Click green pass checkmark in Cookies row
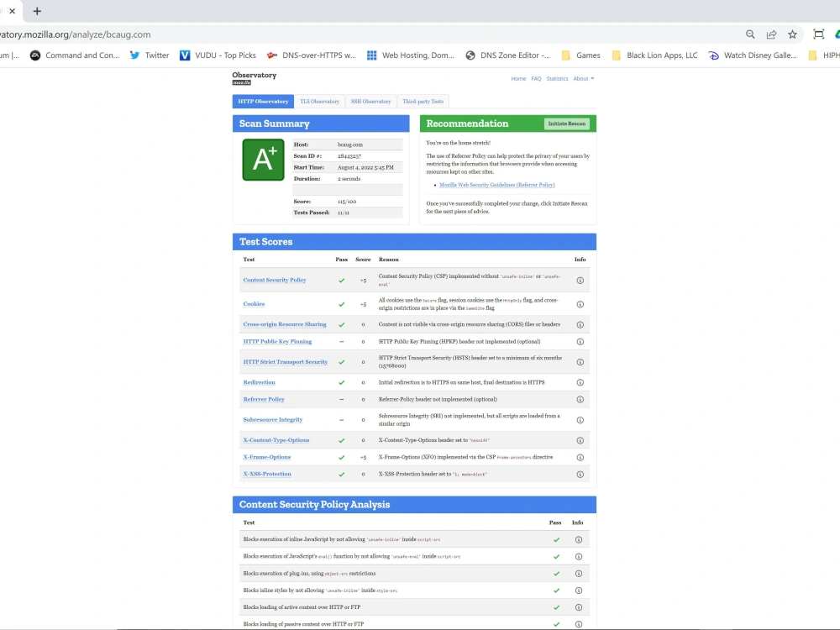The height and width of the screenshot is (630, 840). (x=341, y=304)
